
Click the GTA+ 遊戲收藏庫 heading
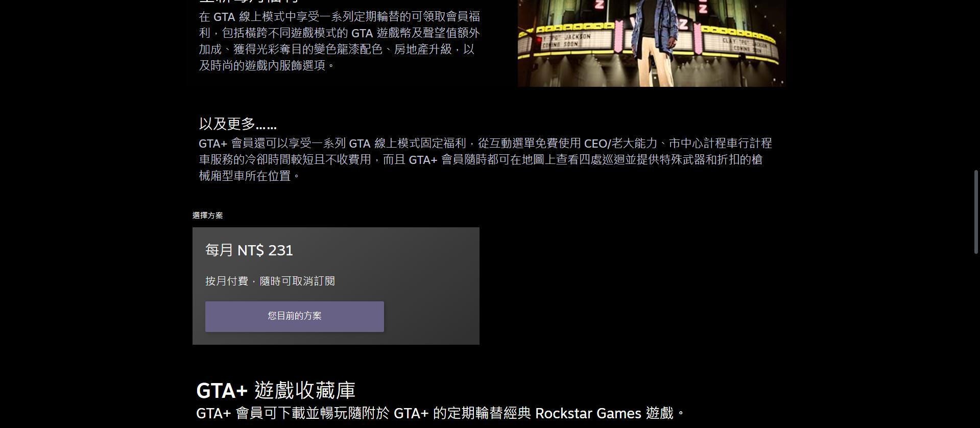pyautogui.click(x=276, y=391)
